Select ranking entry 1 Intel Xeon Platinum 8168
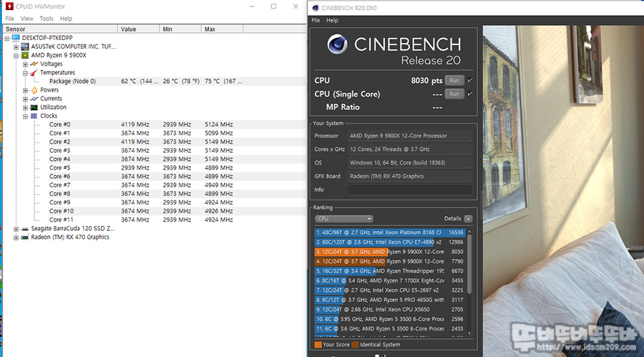The width and height of the screenshot is (644, 357). [x=390, y=233]
